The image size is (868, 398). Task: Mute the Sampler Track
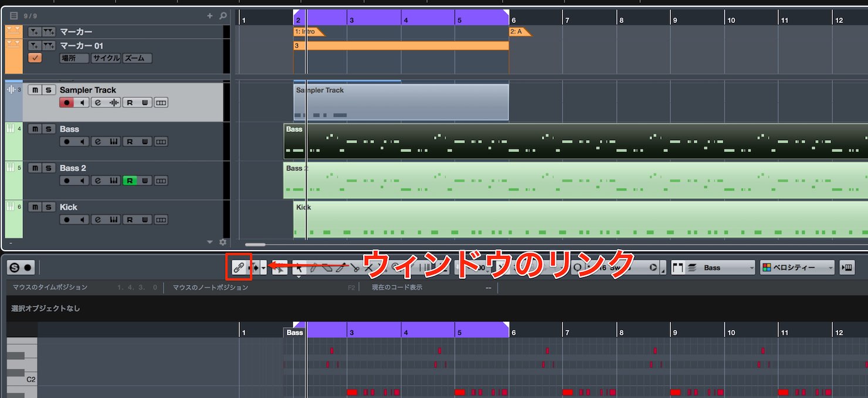coord(35,90)
